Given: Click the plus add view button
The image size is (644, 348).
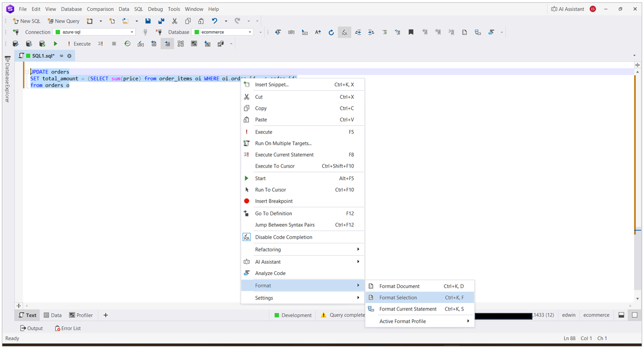Looking at the screenshot, I should [x=105, y=315].
